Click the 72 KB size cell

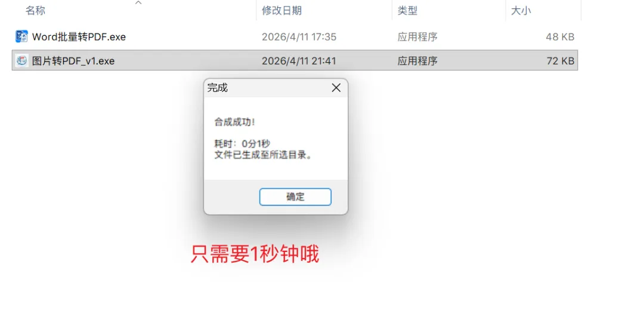coord(560,61)
